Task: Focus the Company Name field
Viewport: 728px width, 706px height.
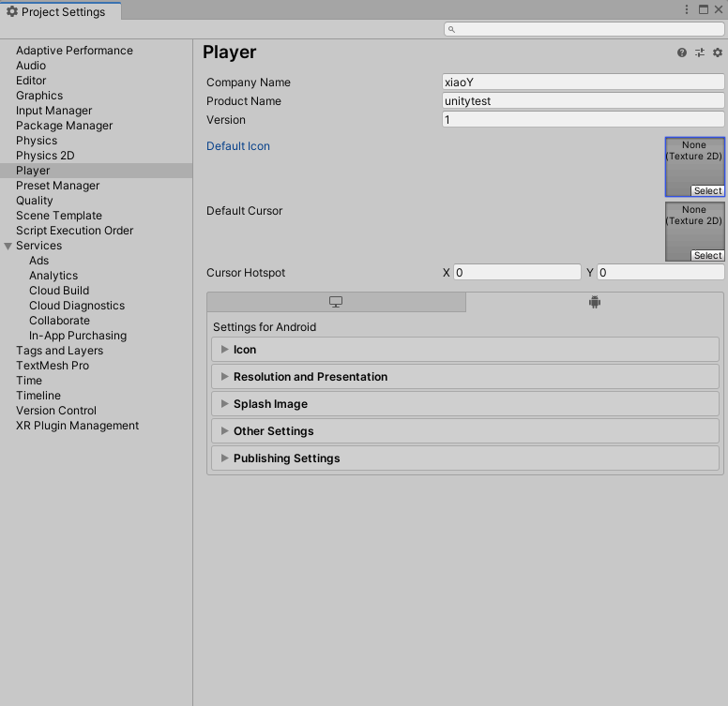Action: click(584, 83)
